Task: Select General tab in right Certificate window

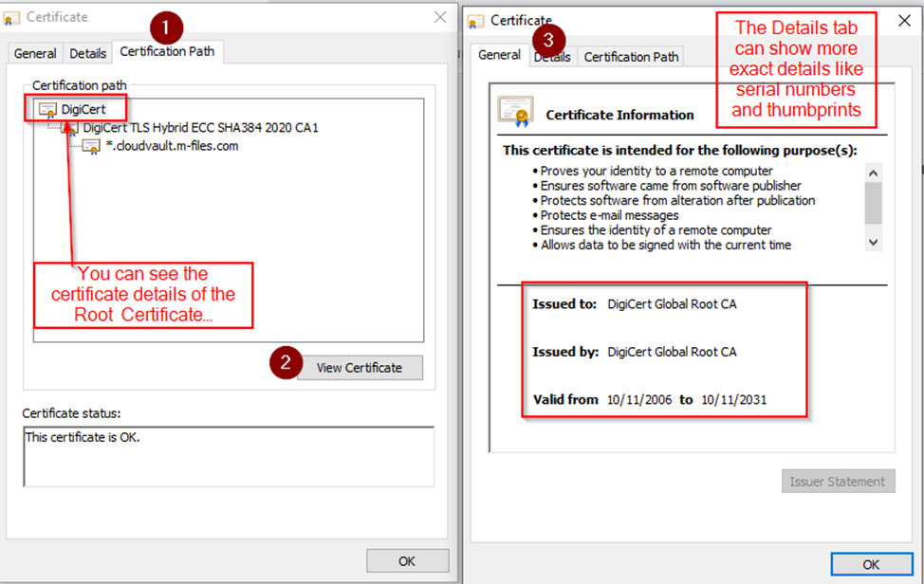Action: pyautogui.click(x=499, y=55)
